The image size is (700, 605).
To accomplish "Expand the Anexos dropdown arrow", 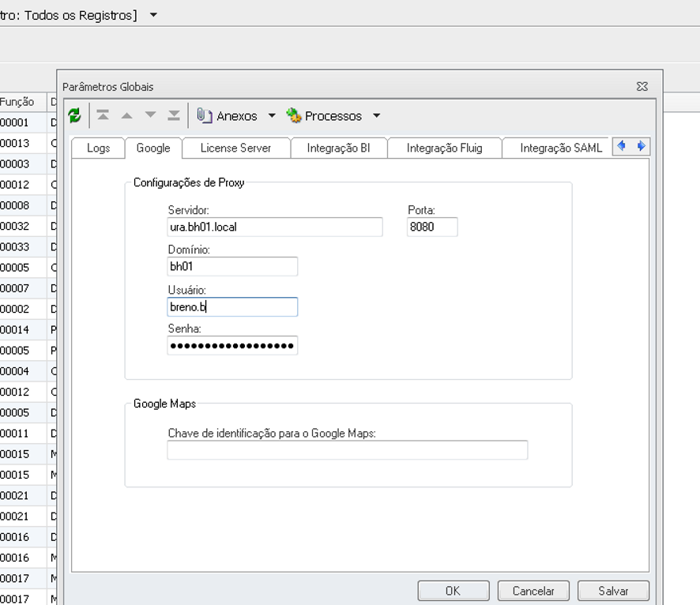I will click(272, 115).
